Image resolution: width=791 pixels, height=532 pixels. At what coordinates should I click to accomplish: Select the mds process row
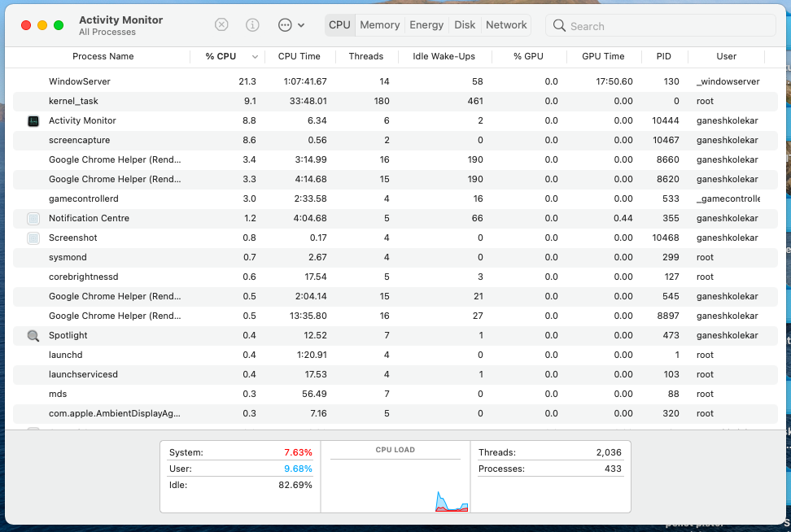395,395
